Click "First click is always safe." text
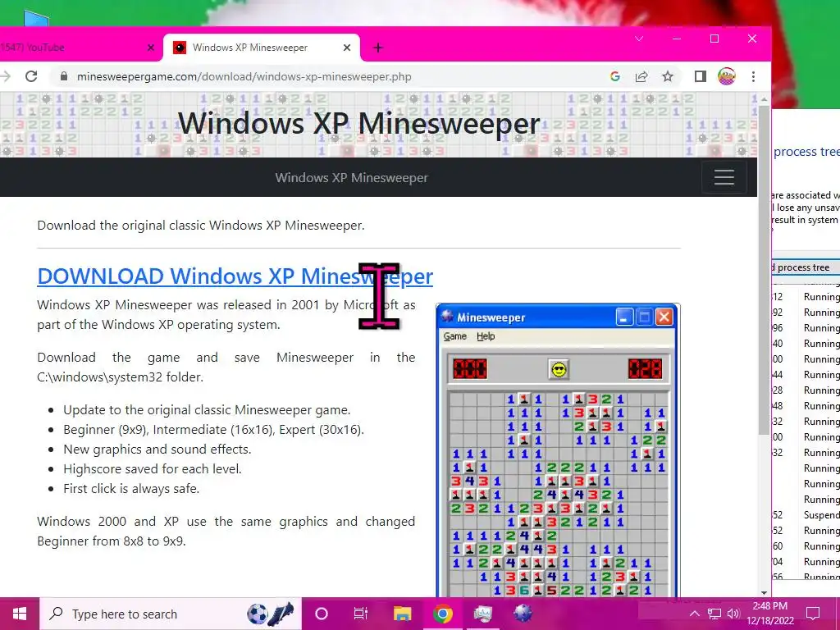 point(131,489)
